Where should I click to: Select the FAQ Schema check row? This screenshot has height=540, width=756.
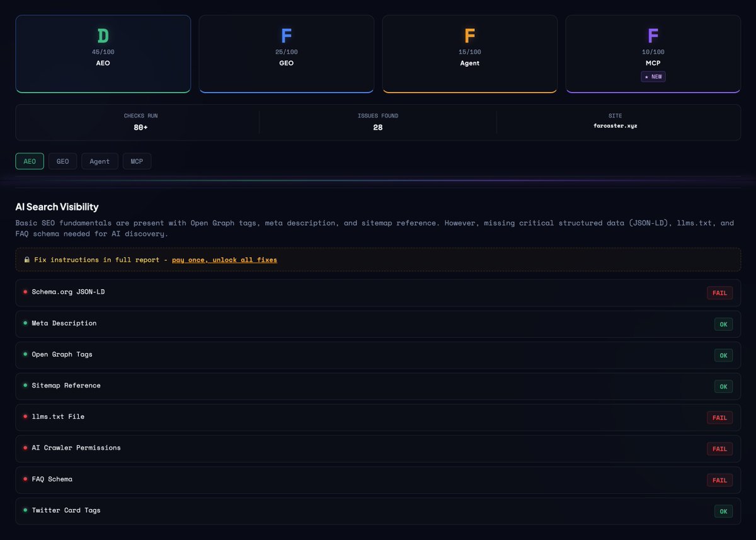click(378, 480)
